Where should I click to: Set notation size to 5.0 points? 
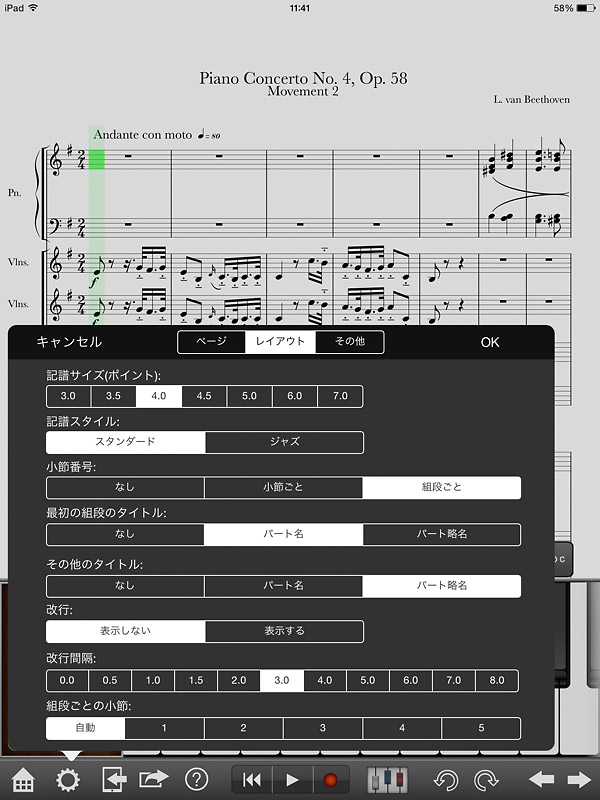249,396
